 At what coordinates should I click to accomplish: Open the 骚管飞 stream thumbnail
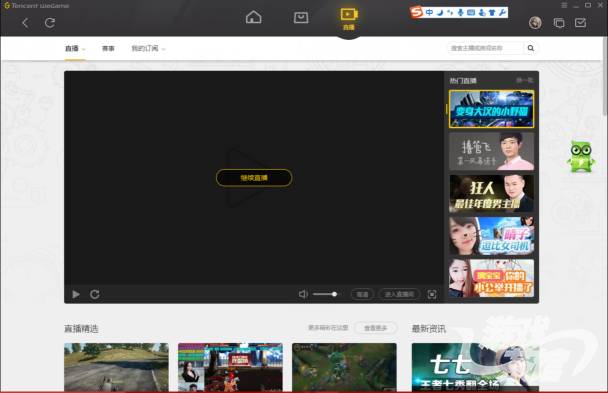point(491,151)
